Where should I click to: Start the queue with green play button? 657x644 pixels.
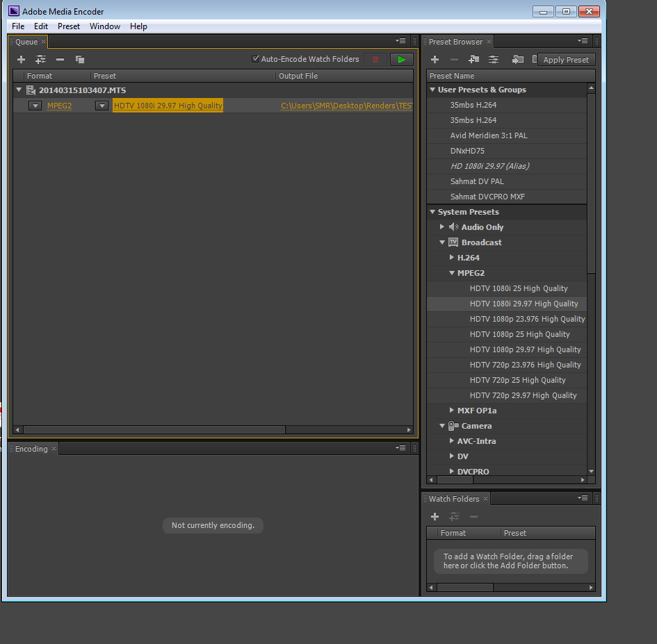click(401, 60)
